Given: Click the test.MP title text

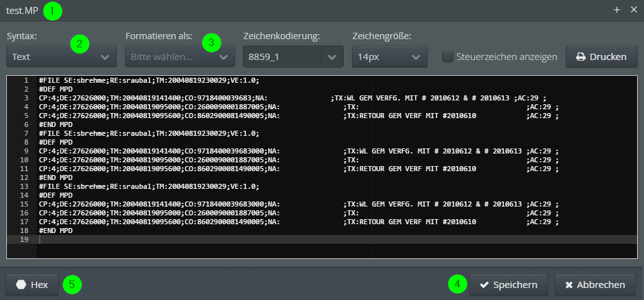Looking at the screenshot, I should (x=22, y=11).
